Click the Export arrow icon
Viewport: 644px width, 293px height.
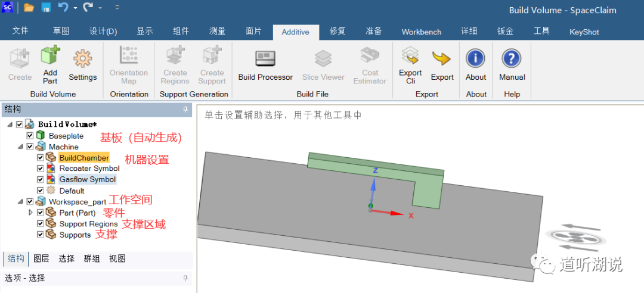[441, 59]
